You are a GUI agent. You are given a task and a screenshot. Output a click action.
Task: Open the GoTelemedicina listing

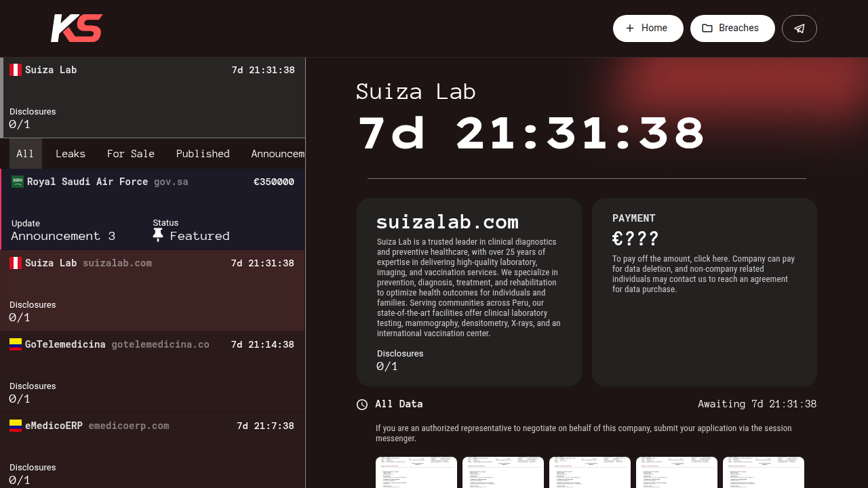[153, 372]
